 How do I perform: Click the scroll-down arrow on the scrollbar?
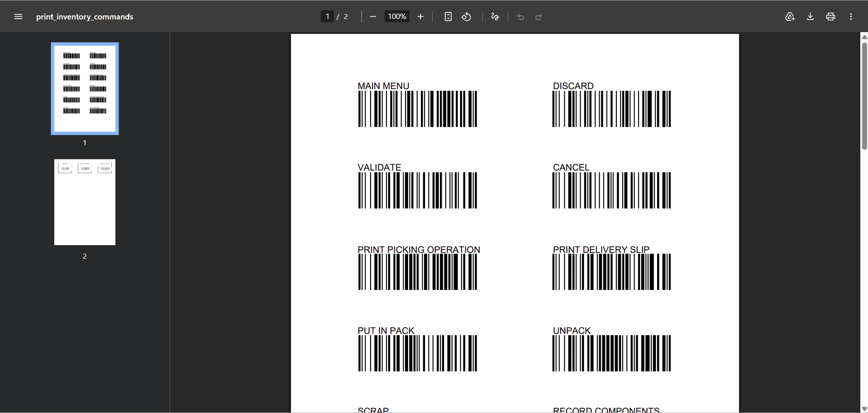tap(864, 408)
